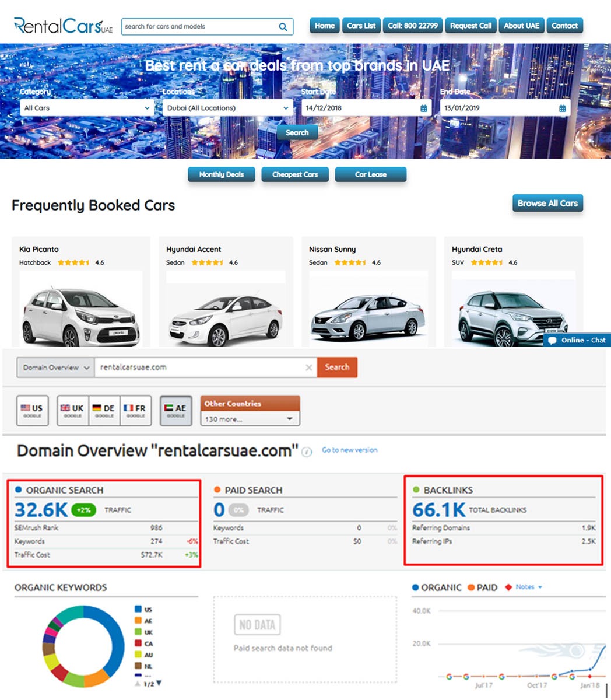Click the Referring Domains 1.9K row
611x700 pixels.
(x=504, y=528)
